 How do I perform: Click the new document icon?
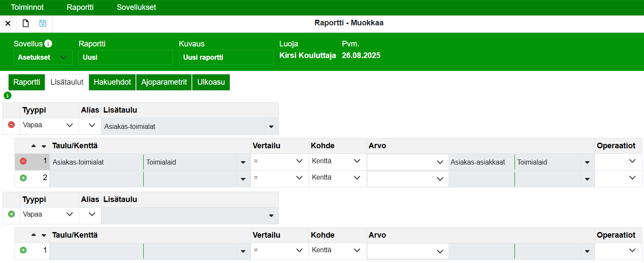coord(25,24)
